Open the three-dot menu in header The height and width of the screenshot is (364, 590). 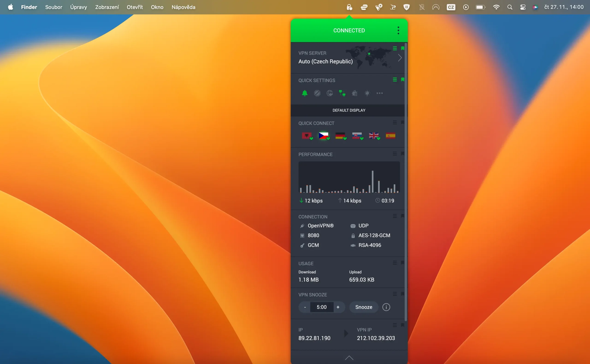[x=398, y=30]
